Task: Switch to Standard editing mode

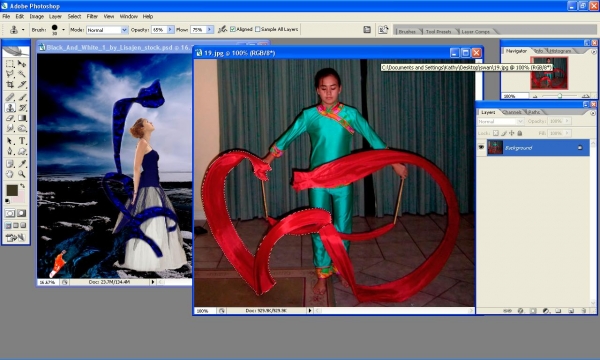Action: tap(10, 213)
